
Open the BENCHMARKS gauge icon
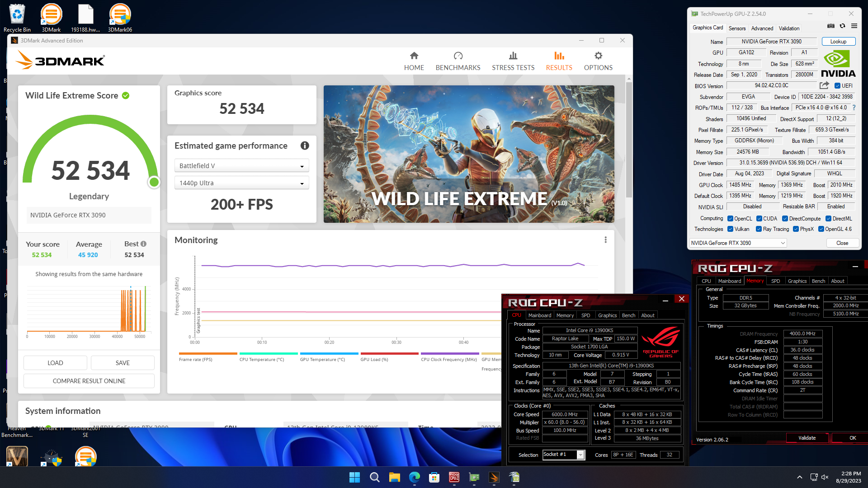pyautogui.click(x=458, y=56)
